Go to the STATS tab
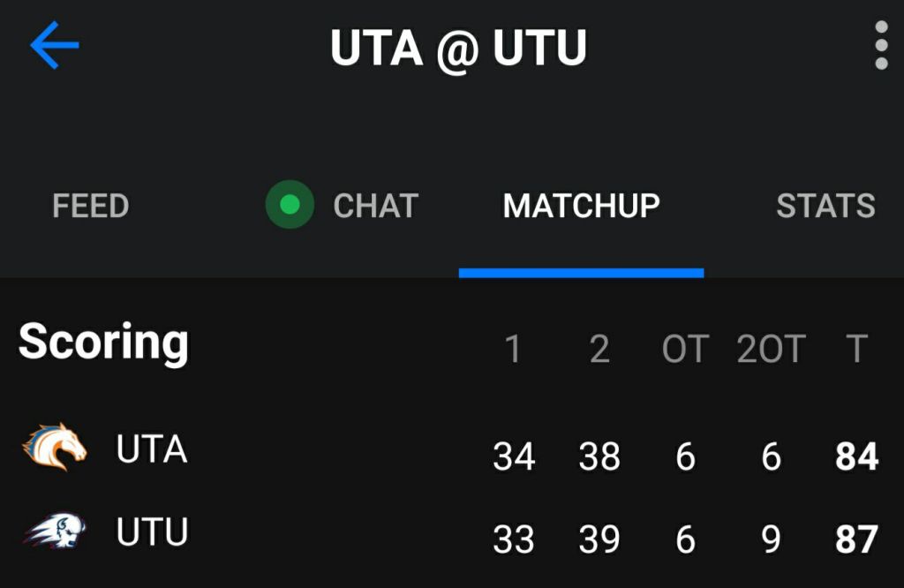 point(825,206)
